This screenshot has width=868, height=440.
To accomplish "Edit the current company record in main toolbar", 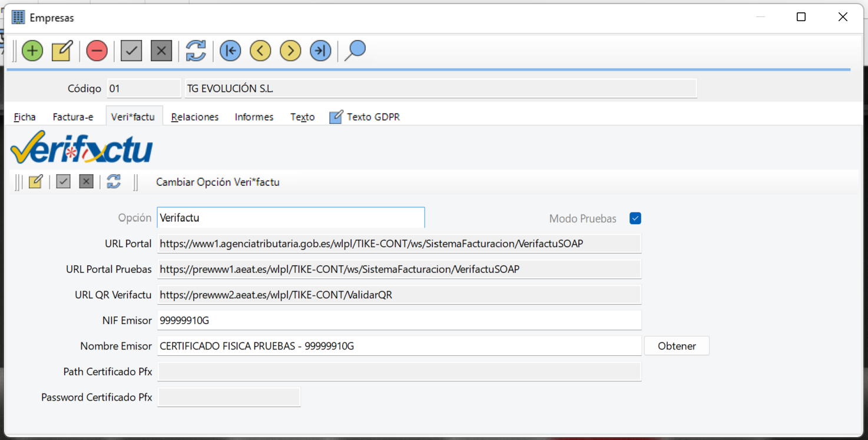I will coord(62,51).
